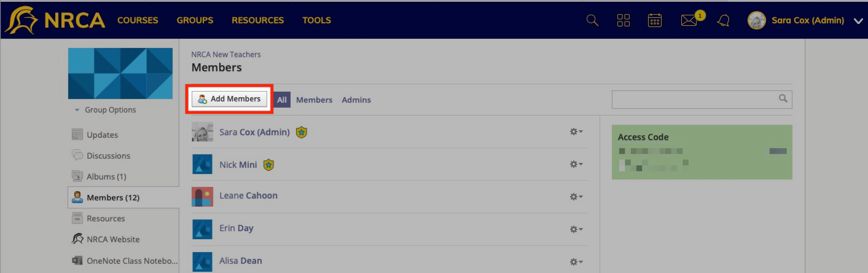
Task: Open the calendar icon in header
Action: point(655,20)
